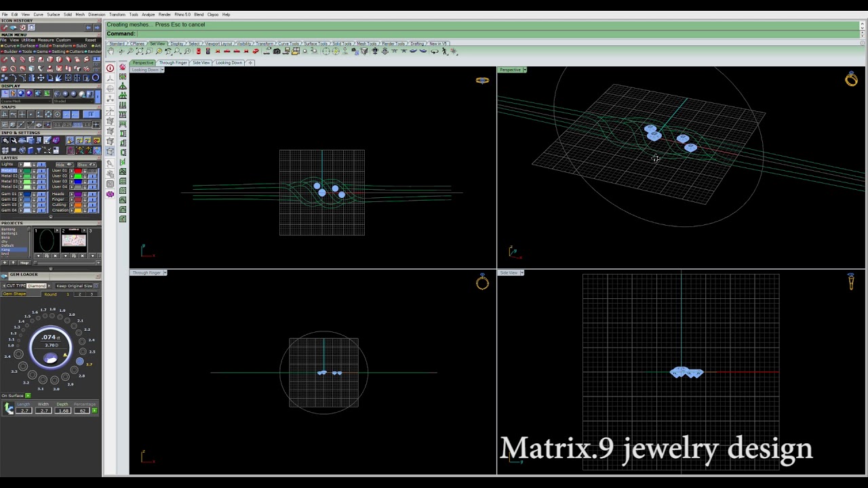Toggle Keep Original Size checkbox

coord(96,286)
